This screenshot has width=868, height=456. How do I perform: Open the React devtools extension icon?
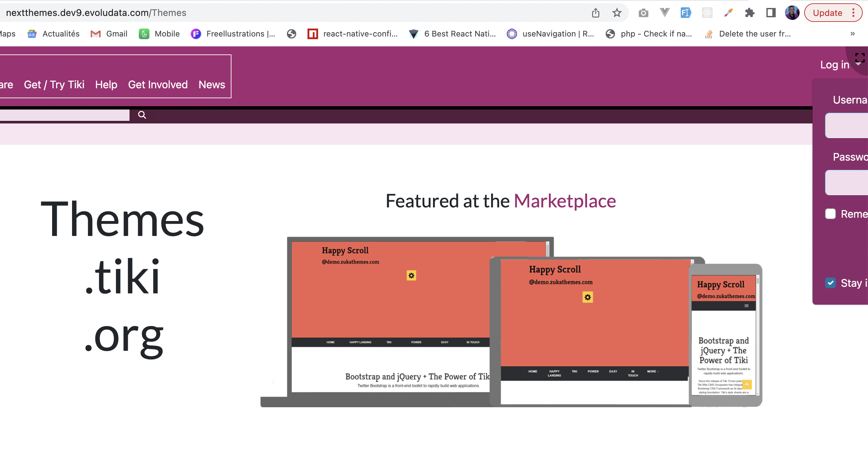coord(707,13)
